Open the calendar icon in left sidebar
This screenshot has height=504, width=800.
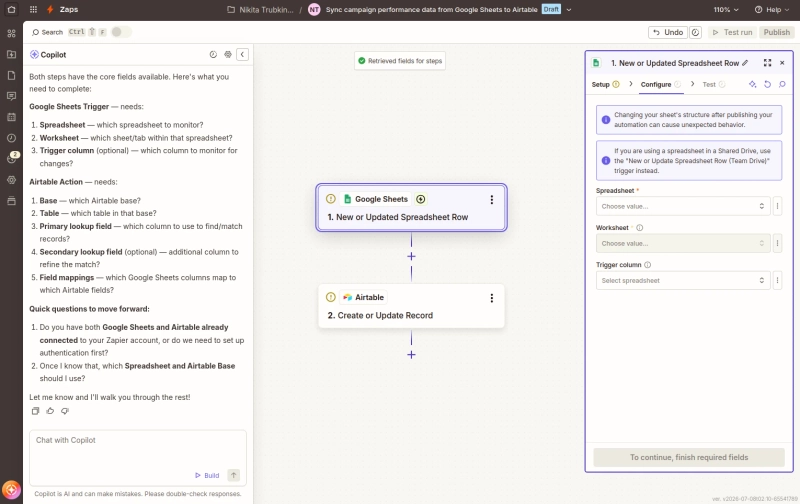pos(11,117)
